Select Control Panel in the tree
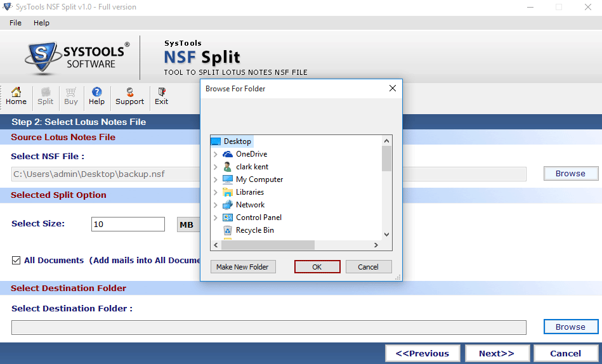602x364 pixels. 258,218
